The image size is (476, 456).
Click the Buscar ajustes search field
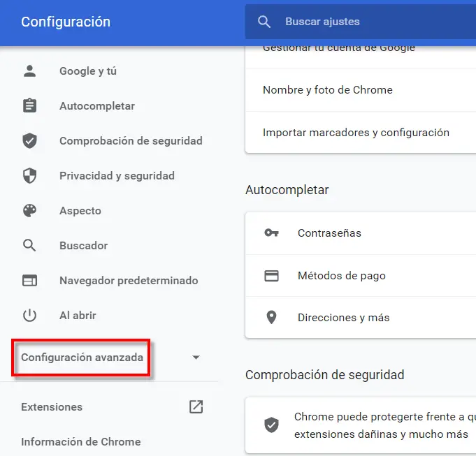click(363, 22)
